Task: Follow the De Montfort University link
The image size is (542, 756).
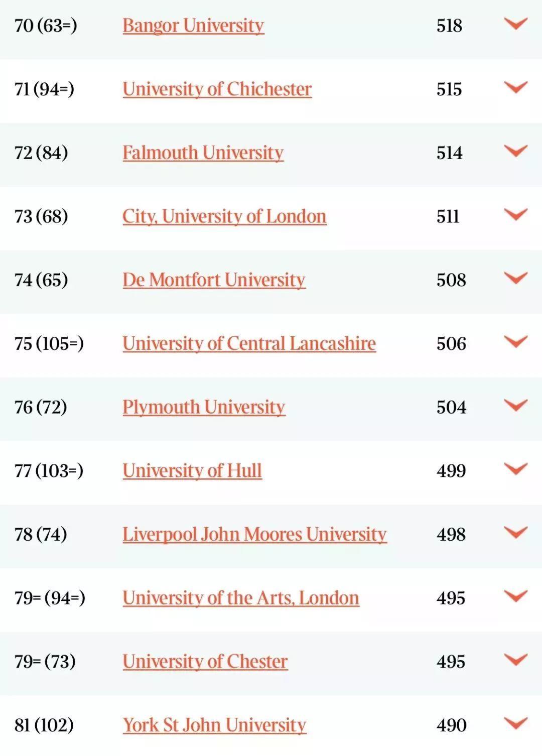Action: [x=214, y=280]
